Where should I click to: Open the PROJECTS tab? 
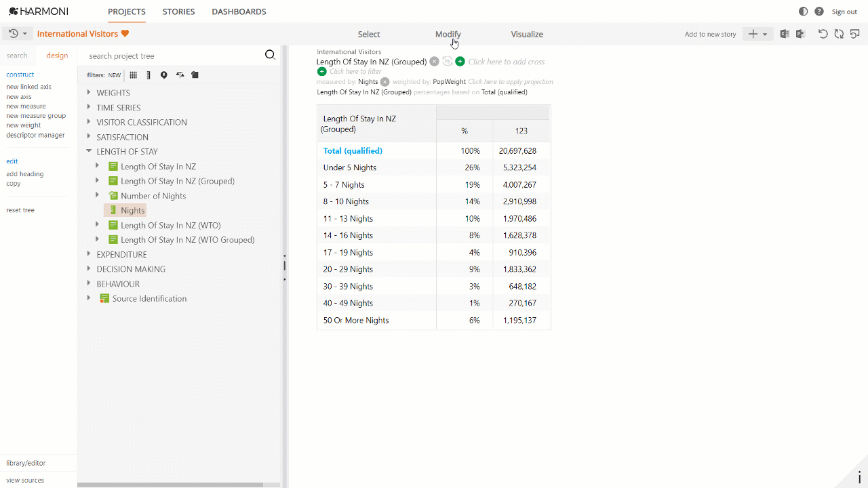coord(127,12)
